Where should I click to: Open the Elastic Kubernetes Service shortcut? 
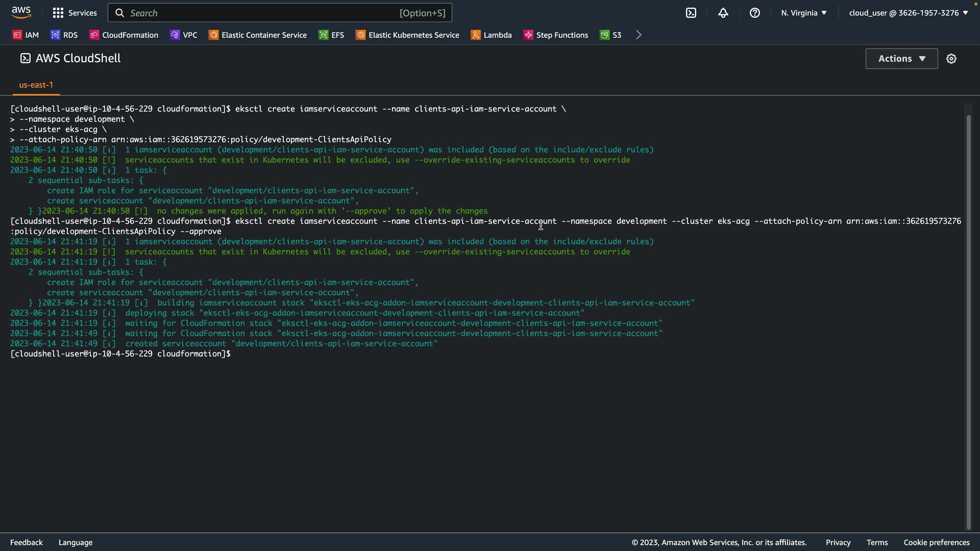pyautogui.click(x=407, y=35)
